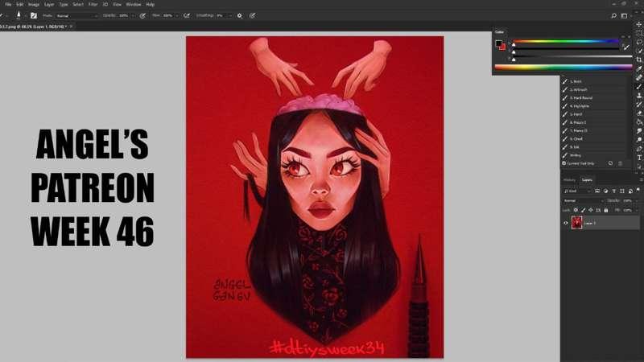The height and width of the screenshot is (362, 644).
Task: Open layer Kind filter dropdown
Action: coord(577,191)
